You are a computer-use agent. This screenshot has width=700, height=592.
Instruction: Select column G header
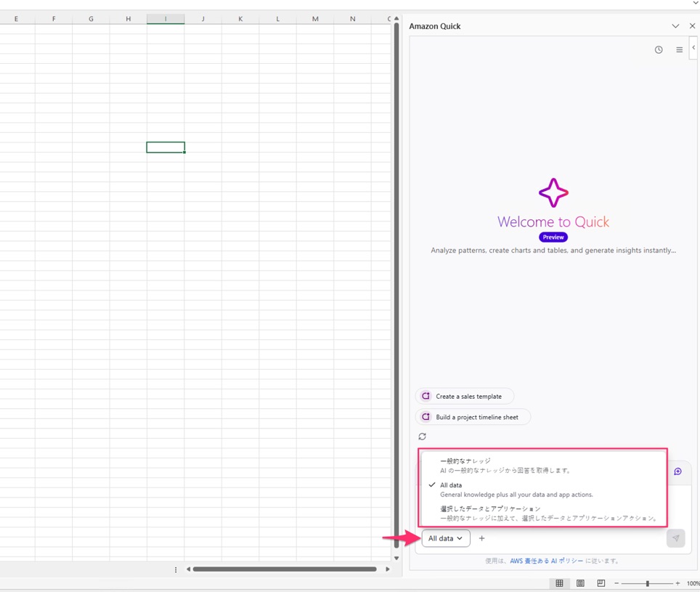[91, 19]
